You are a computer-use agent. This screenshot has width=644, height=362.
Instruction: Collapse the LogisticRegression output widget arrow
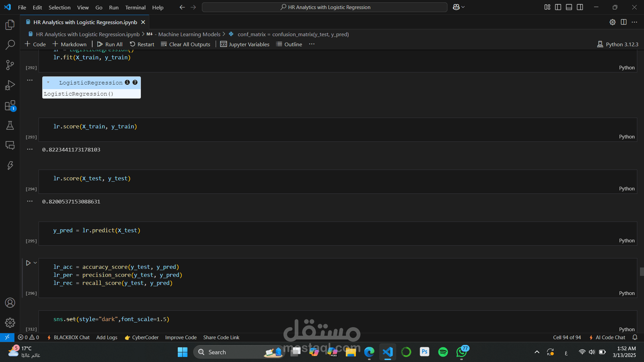[48, 82]
